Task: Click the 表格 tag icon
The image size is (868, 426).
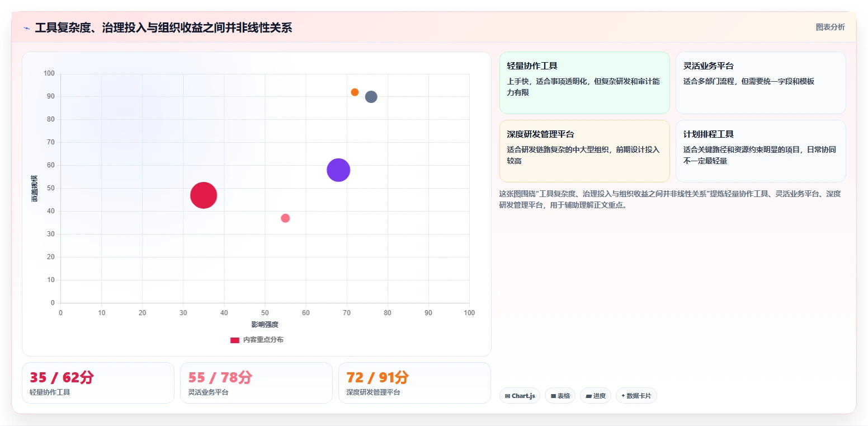Action: 553,396
